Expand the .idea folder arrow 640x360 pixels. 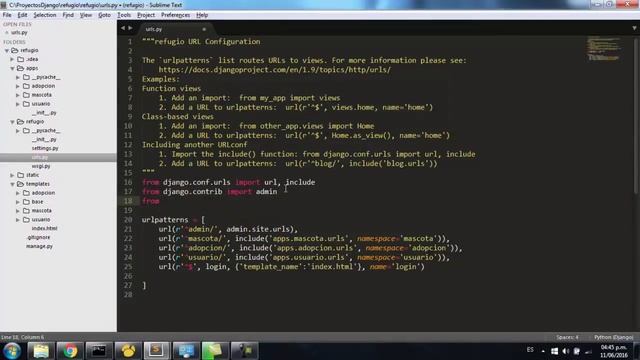pos(12,60)
